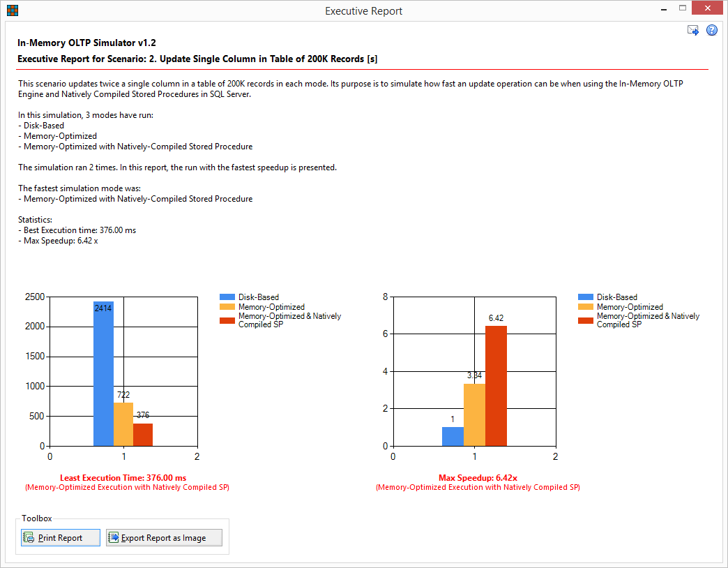Click red Natively Compiled SP swatch, right legend
This screenshot has width=728, height=568.
(586, 320)
